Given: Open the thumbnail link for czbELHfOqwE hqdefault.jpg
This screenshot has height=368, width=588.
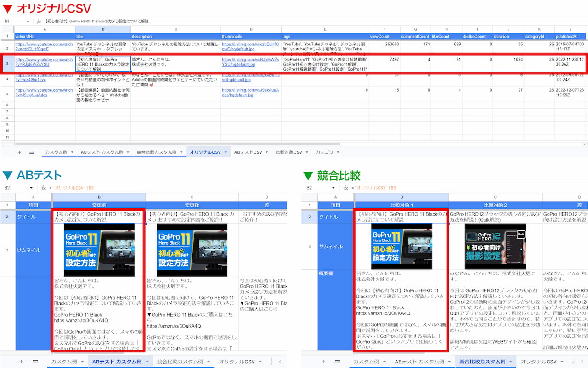Looking at the screenshot, I should click(250, 47).
